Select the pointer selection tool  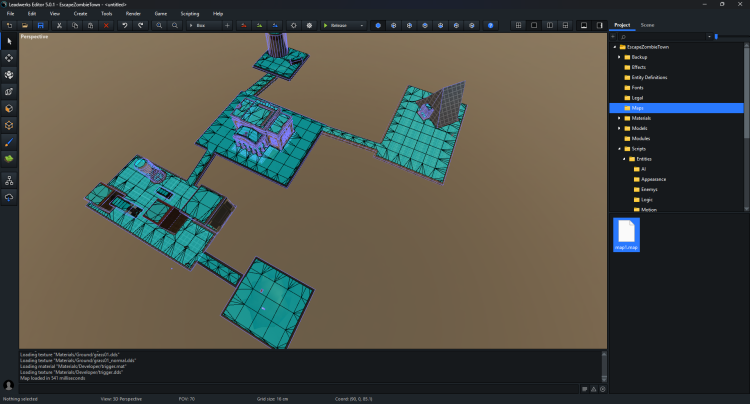[9, 41]
